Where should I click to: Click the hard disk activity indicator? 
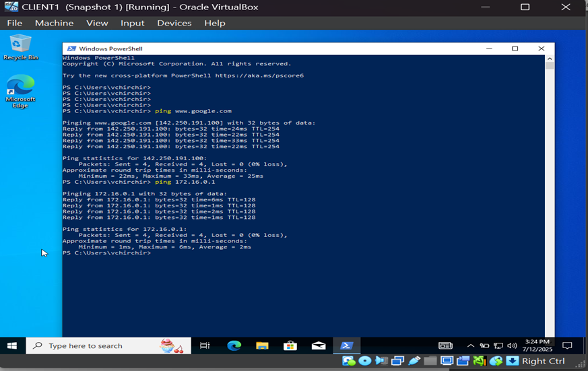(x=349, y=361)
